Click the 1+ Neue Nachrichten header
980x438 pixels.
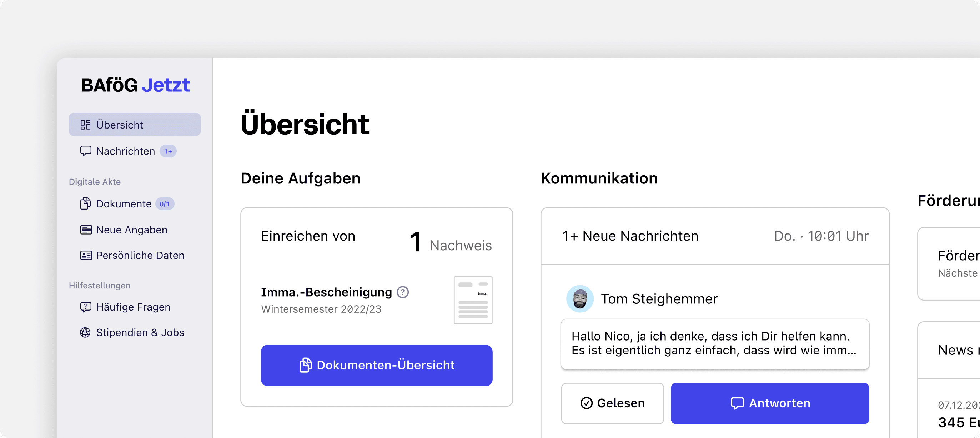630,236
